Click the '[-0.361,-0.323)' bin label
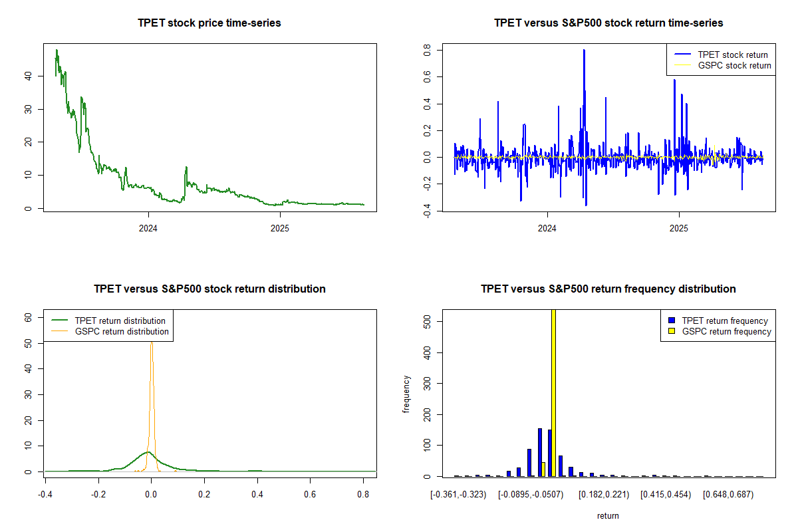This screenshot has width=798, height=532. [x=458, y=495]
